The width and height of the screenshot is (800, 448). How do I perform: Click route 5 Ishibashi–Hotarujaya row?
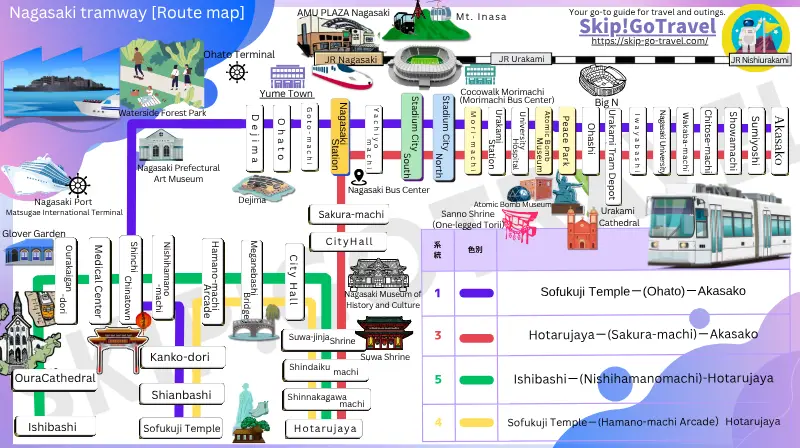click(606, 379)
